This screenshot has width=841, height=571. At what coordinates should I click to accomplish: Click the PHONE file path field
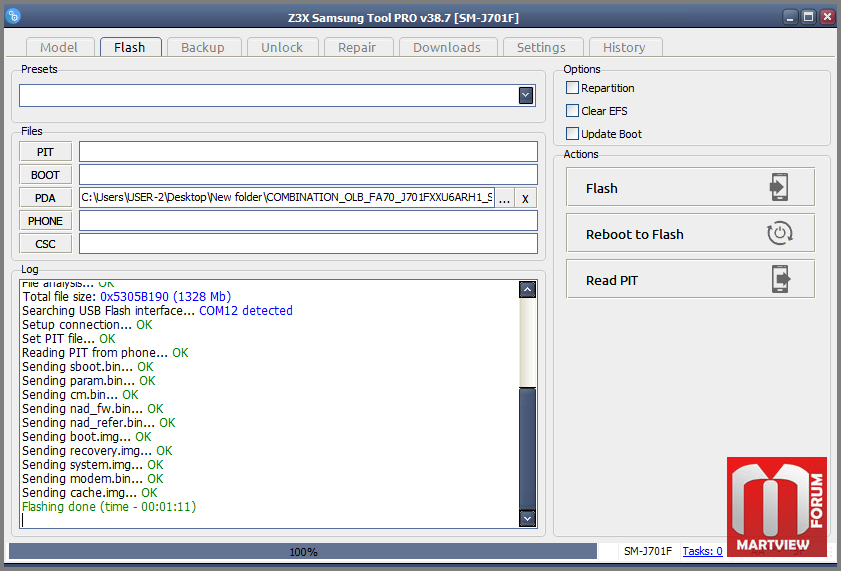pos(308,221)
